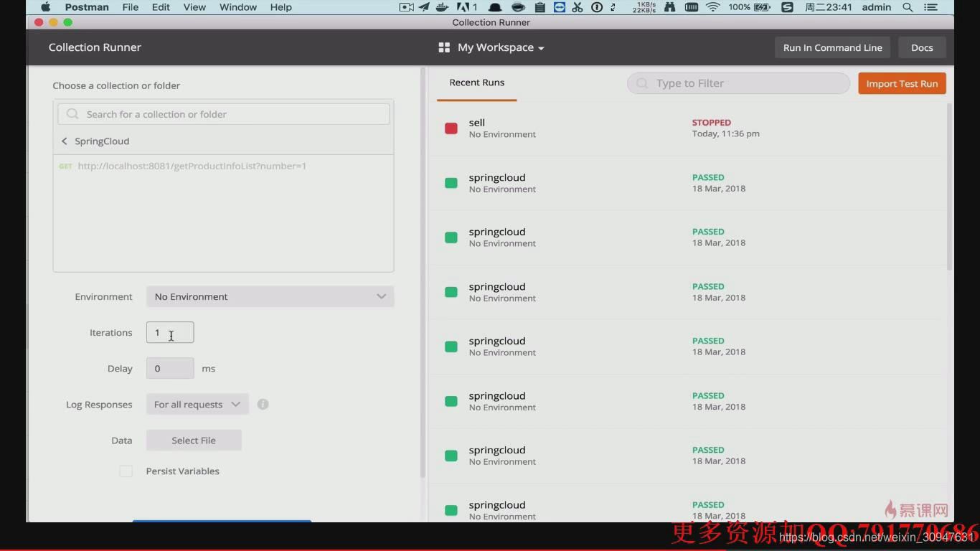Click the Recent Runs list scrollbar
Image resolution: width=980 pixels, height=551 pixels.
click(x=950, y=187)
